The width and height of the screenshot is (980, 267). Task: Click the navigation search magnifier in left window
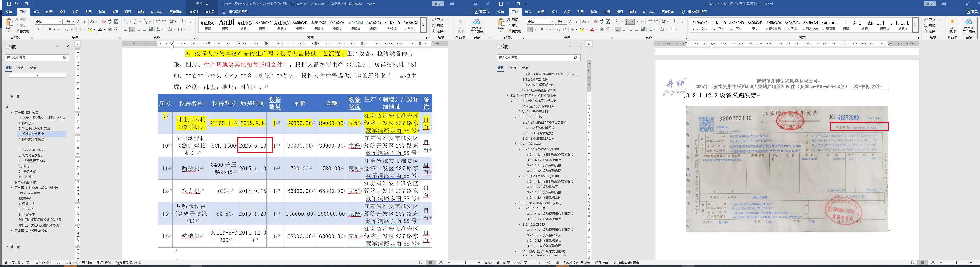coord(64,58)
